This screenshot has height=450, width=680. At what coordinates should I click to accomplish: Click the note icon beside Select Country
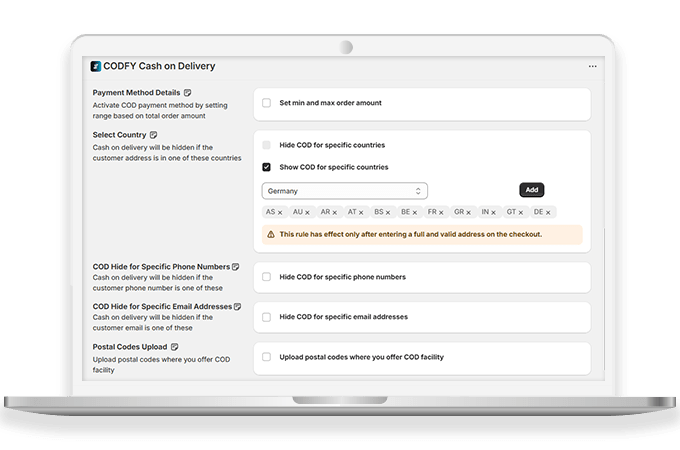pyautogui.click(x=153, y=135)
